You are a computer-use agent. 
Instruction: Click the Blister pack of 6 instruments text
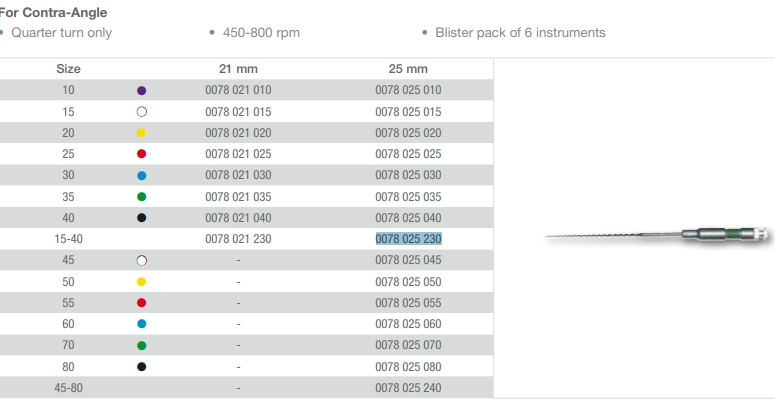click(520, 33)
